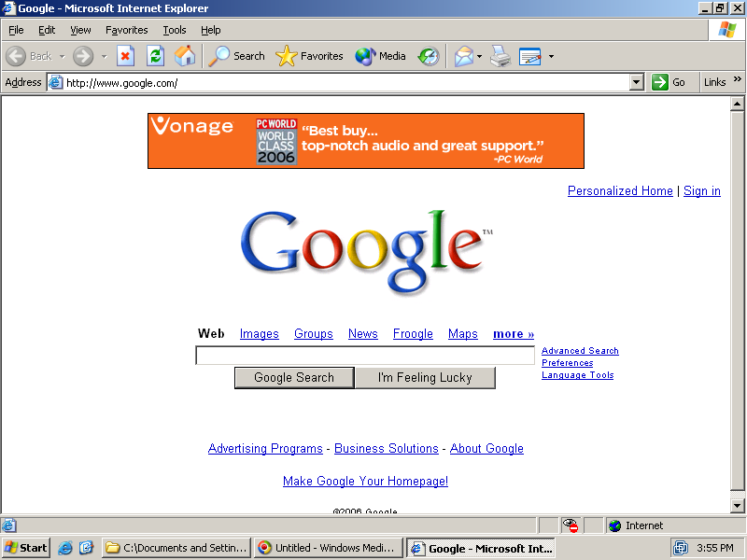Screen dimensions: 747x560
Task: Open the File menu
Action: (16, 30)
